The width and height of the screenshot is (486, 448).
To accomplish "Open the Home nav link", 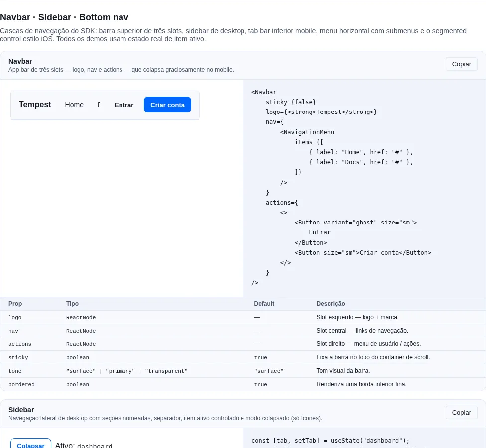I will 74,105.
